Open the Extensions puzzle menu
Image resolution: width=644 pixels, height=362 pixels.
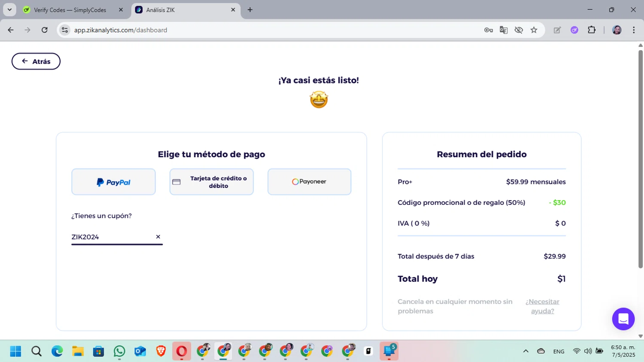(592, 30)
